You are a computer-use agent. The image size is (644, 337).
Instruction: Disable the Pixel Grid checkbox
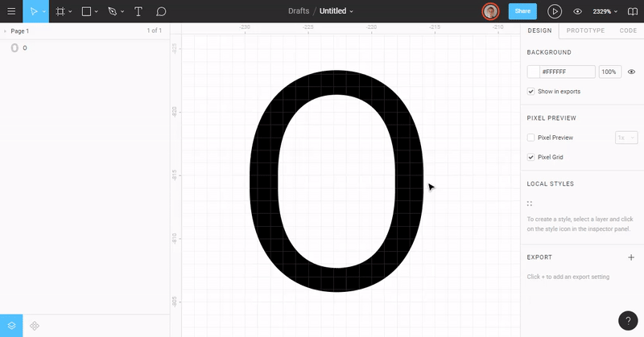point(530,157)
